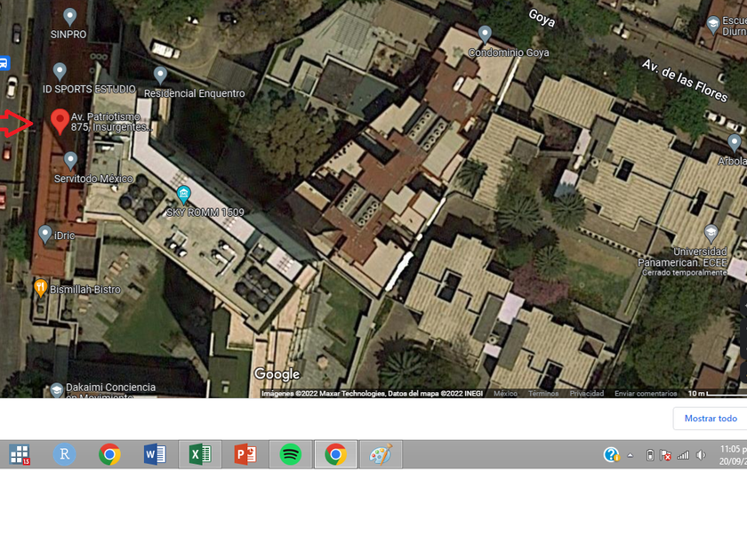Select the SINPRO map marker
747x560 pixels.
71,16
